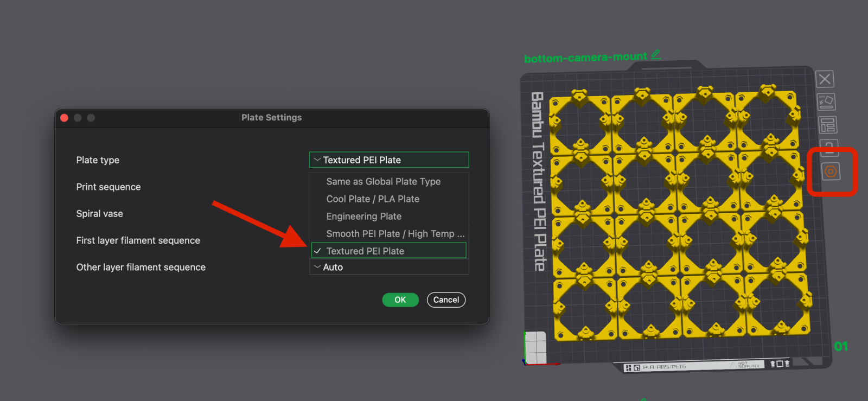Click the Plate Settings title bar

tap(271, 118)
